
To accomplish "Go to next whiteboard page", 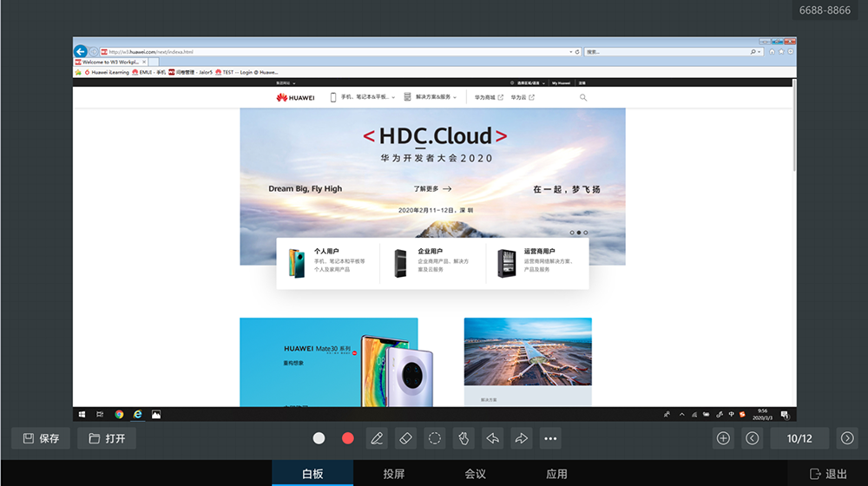I will pyautogui.click(x=847, y=438).
